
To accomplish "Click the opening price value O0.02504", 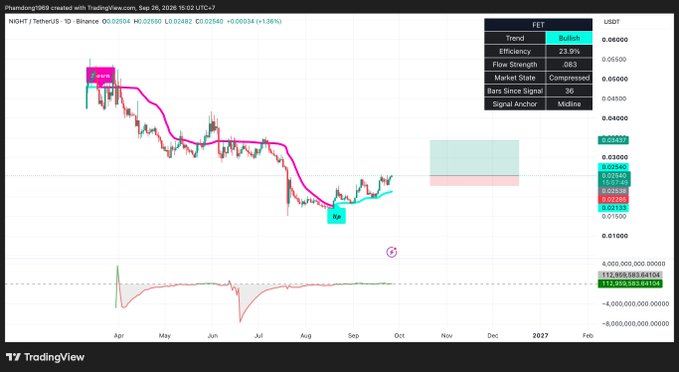I will tap(117, 21).
